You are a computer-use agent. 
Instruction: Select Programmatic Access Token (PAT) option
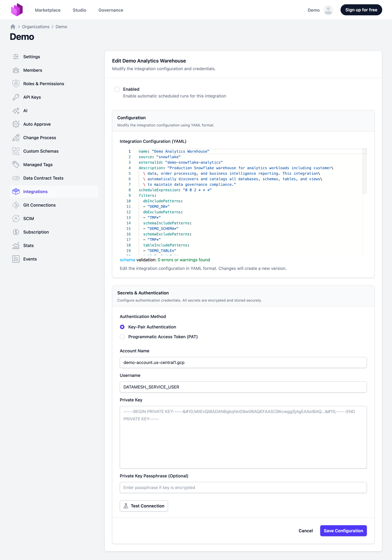coord(122,337)
